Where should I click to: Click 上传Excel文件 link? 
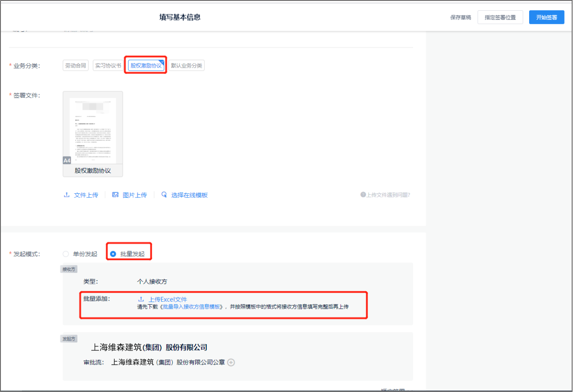[x=168, y=299]
